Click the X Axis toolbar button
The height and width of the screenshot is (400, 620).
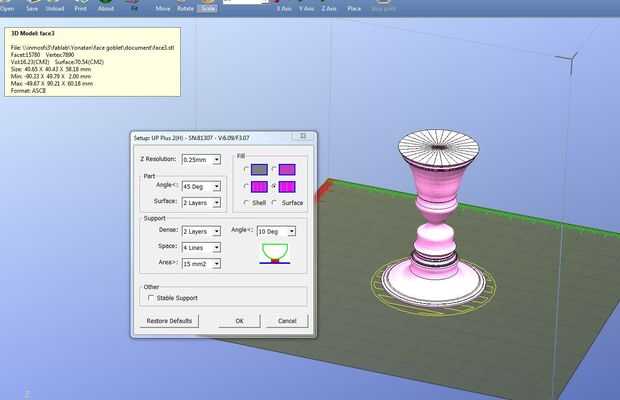284,6
